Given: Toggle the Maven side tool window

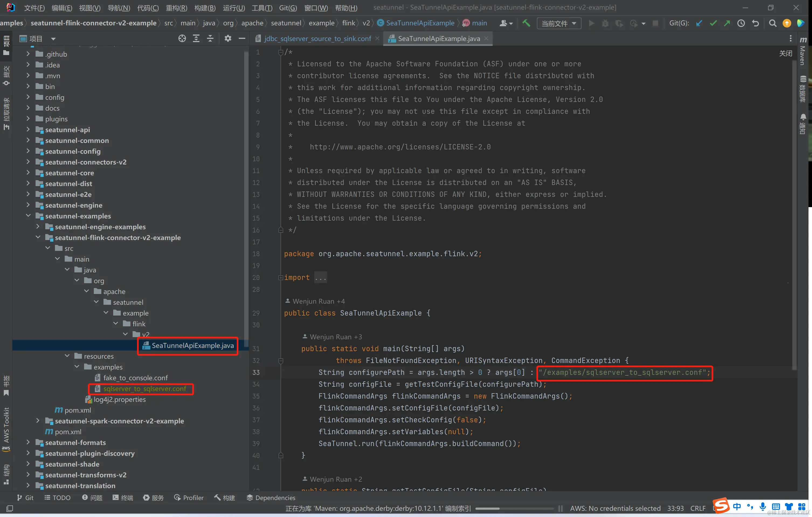Looking at the screenshot, I should (803, 51).
